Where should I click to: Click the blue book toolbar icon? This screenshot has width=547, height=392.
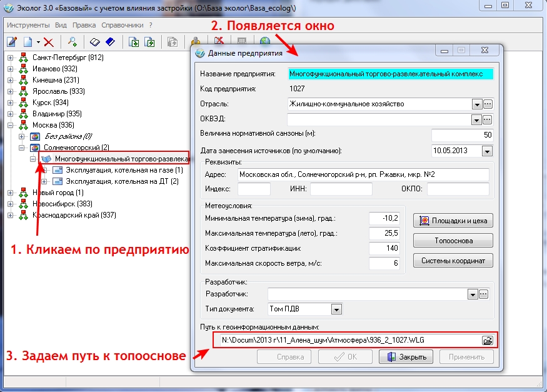(x=110, y=42)
